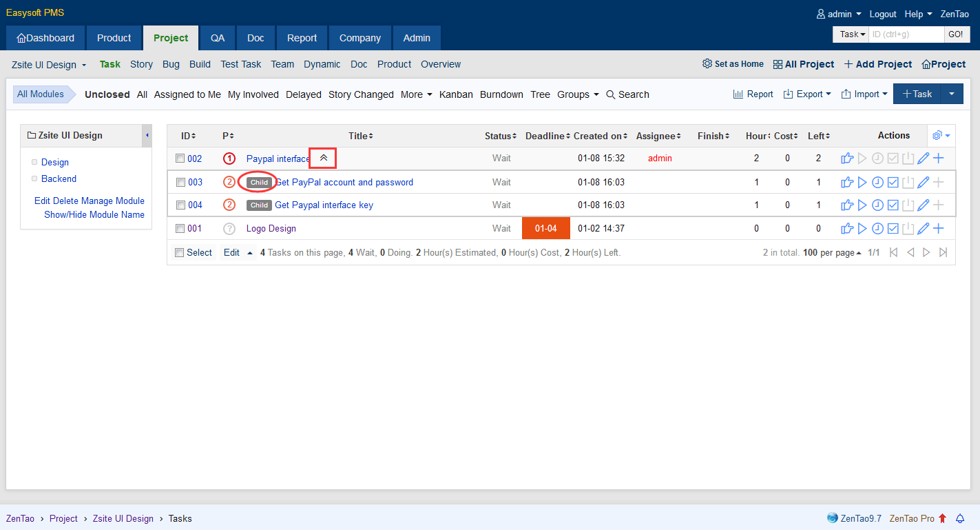Finish task 001 using the checkmark icon
Image resolution: width=980 pixels, height=530 pixels.
coord(893,229)
